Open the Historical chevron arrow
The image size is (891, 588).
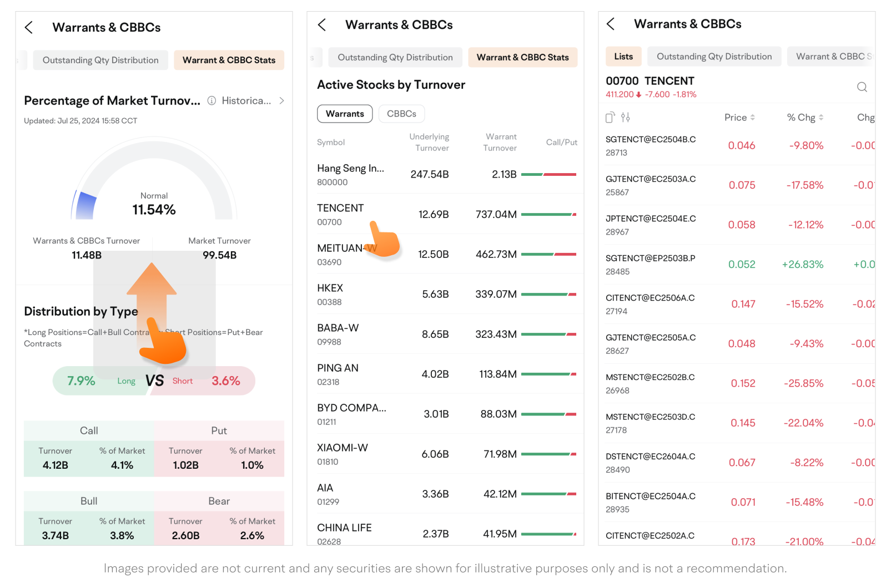pyautogui.click(x=282, y=100)
